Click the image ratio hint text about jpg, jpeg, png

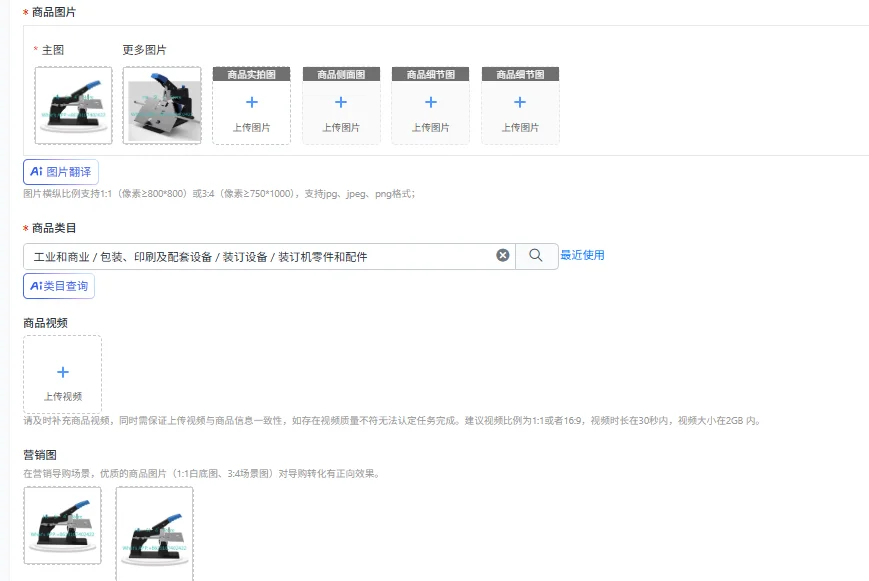pos(219,193)
